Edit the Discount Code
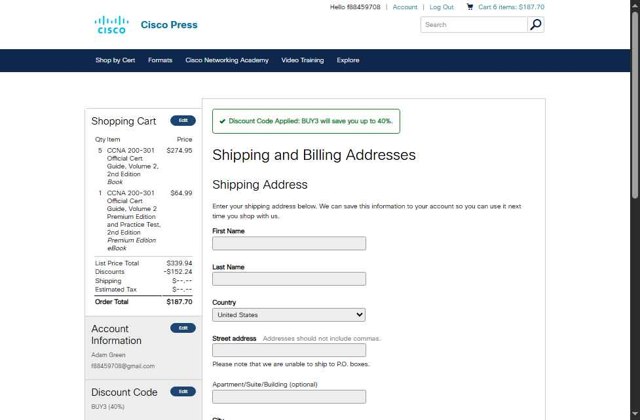 [x=183, y=391]
